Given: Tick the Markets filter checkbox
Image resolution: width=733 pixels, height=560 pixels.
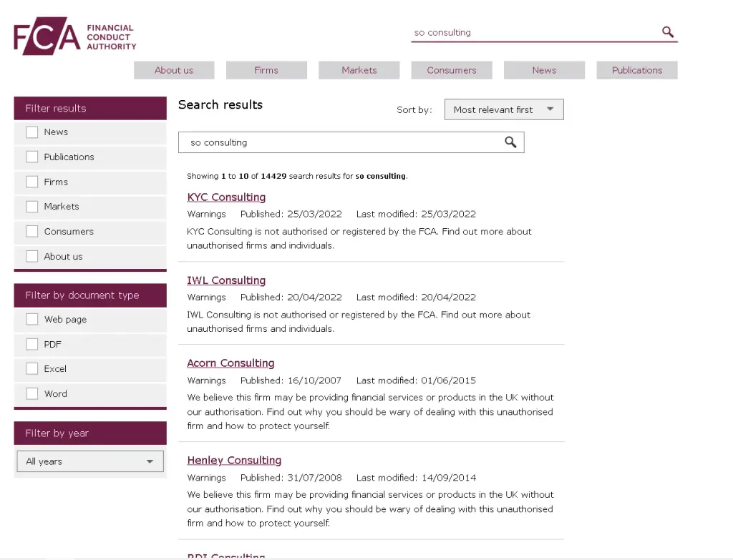Looking at the screenshot, I should (x=31, y=207).
